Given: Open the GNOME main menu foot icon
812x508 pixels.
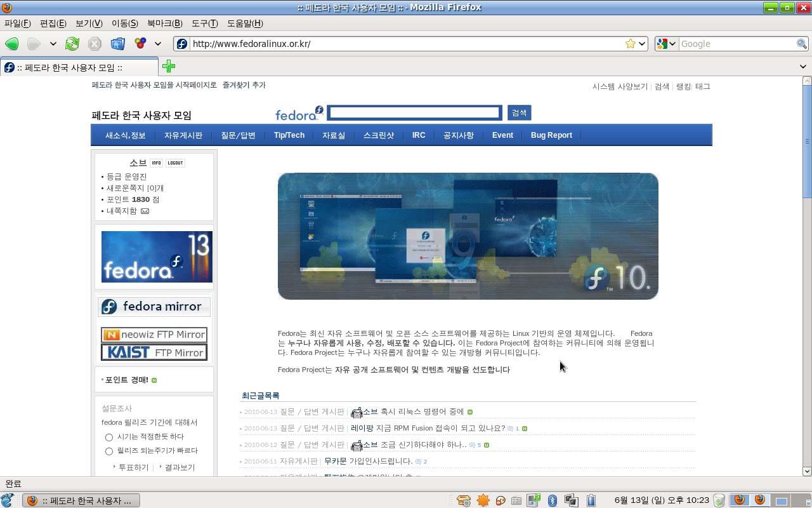Looking at the screenshot, I should tap(8, 500).
